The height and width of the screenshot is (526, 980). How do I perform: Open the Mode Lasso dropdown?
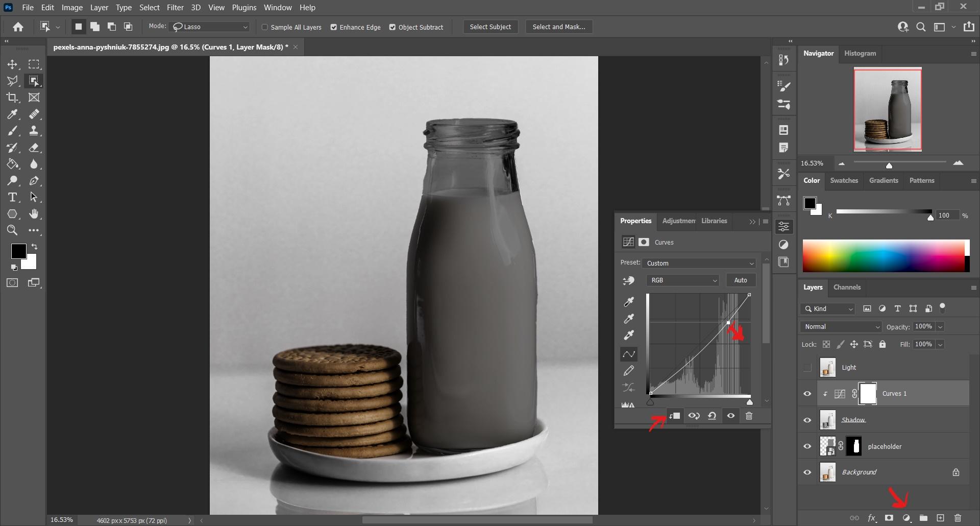[210, 27]
